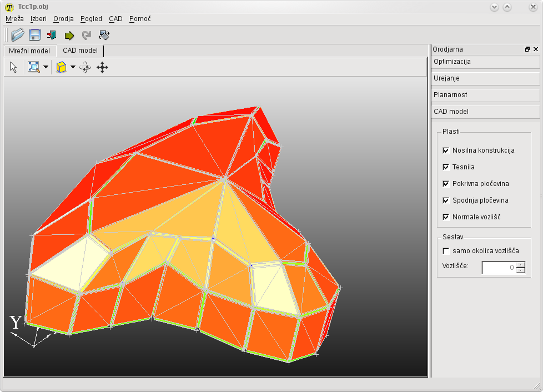Click the exit door icon in toolbar
The image size is (543, 392).
click(52, 35)
